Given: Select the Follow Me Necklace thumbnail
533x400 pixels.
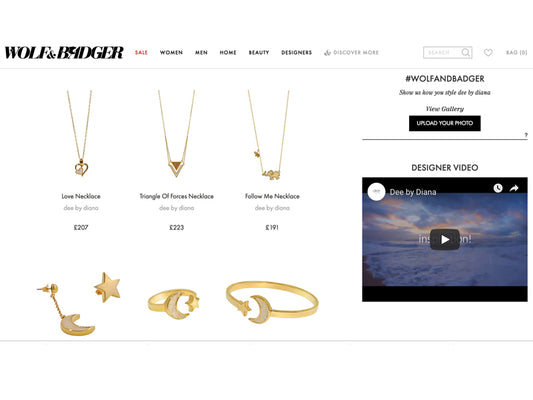Looking at the screenshot, I should (x=269, y=135).
